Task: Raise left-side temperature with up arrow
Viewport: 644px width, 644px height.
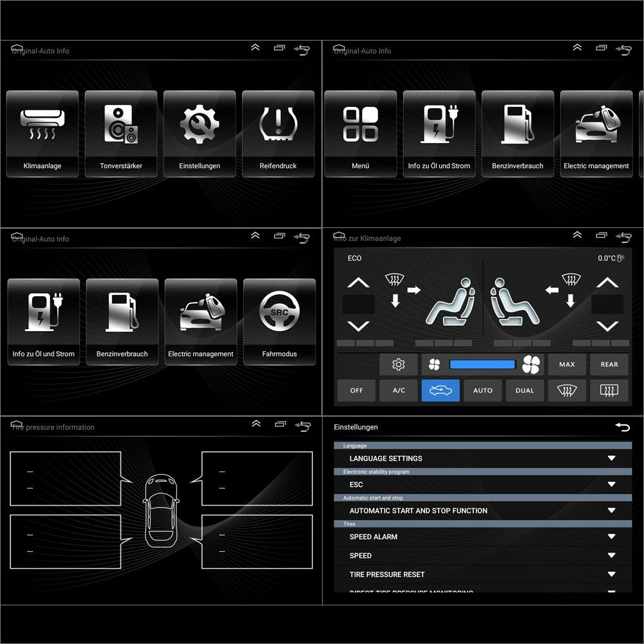Action: (x=359, y=283)
